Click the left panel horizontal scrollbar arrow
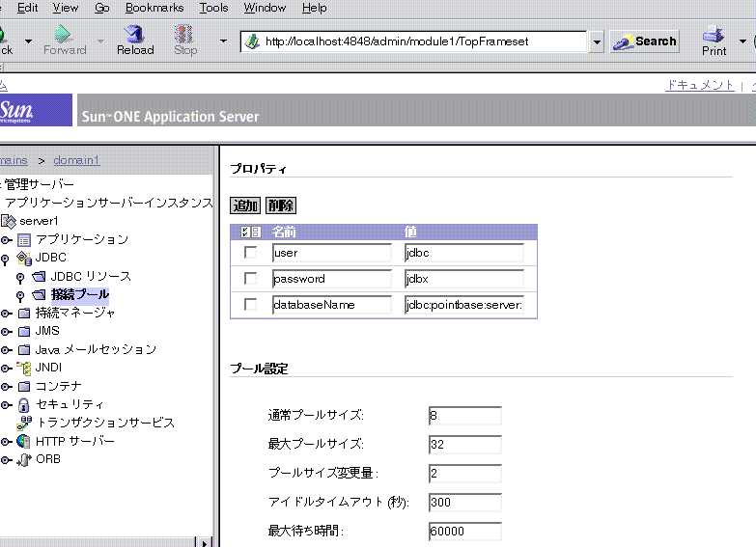 coord(204,542)
